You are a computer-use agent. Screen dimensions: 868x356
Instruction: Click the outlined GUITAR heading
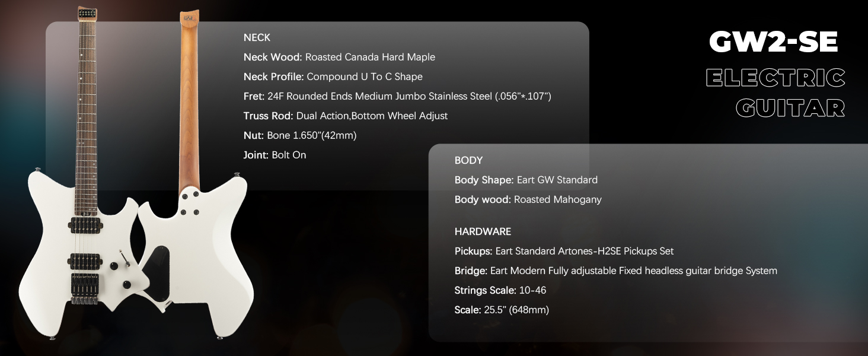click(790, 108)
